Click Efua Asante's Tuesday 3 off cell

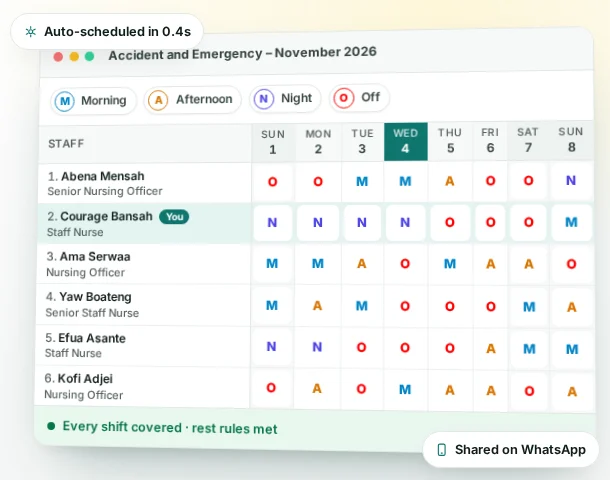[x=361, y=347]
